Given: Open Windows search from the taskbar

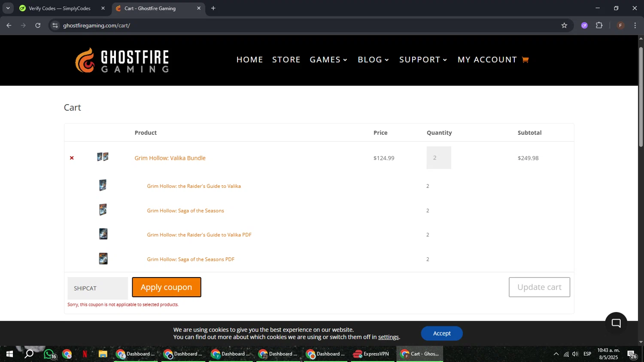Looking at the screenshot, I should tap(29, 354).
